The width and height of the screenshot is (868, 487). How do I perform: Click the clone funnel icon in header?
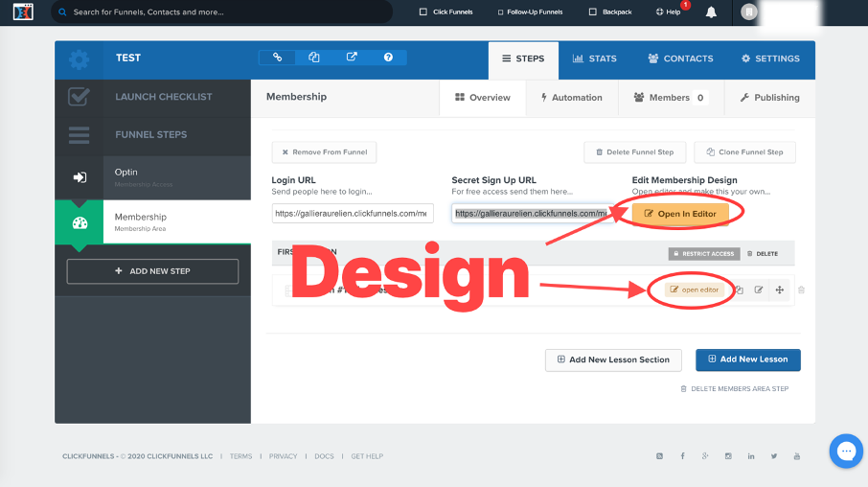[x=314, y=58]
